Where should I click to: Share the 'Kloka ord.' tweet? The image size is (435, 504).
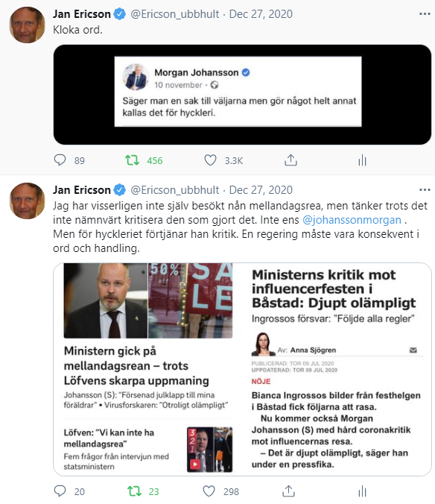pyautogui.click(x=290, y=160)
